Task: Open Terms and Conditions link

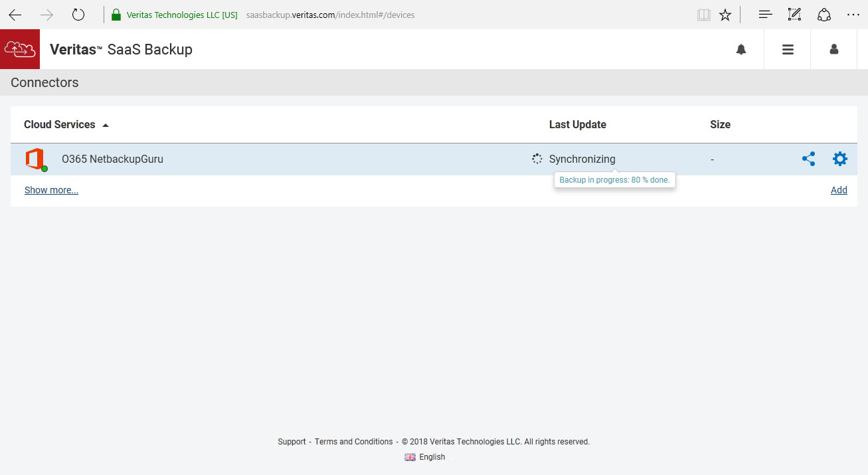Action: (354, 442)
